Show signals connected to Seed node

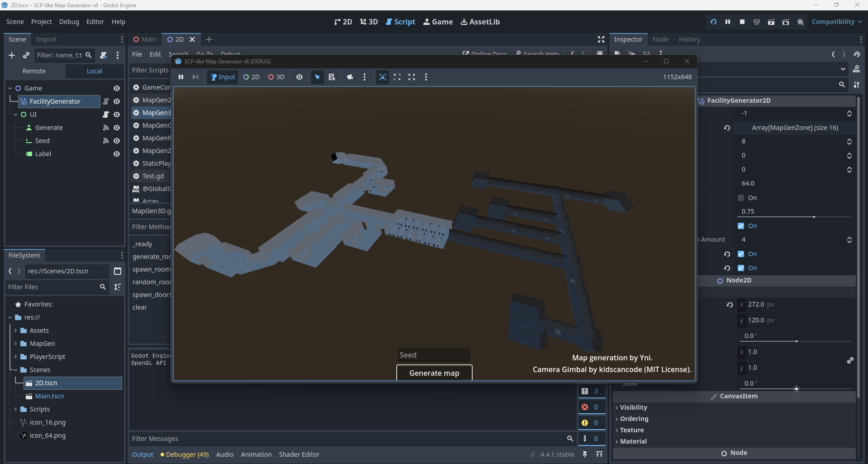pos(106,141)
